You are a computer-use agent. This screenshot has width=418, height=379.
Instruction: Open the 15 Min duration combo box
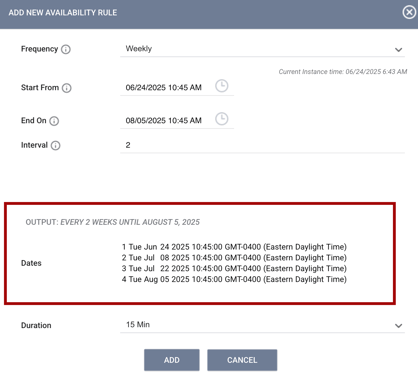click(x=262, y=325)
